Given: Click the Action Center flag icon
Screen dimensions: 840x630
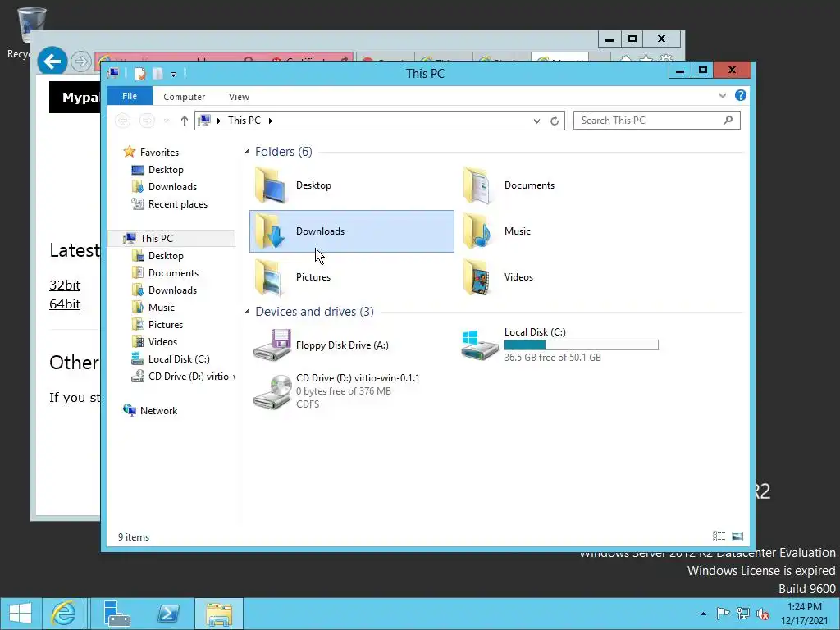Looking at the screenshot, I should click(x=723, y=614).
